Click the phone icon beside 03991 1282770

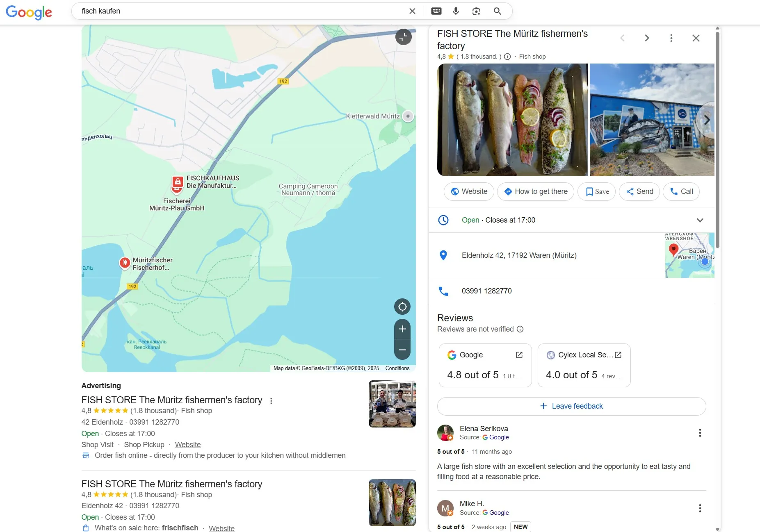tap(443, 291)
